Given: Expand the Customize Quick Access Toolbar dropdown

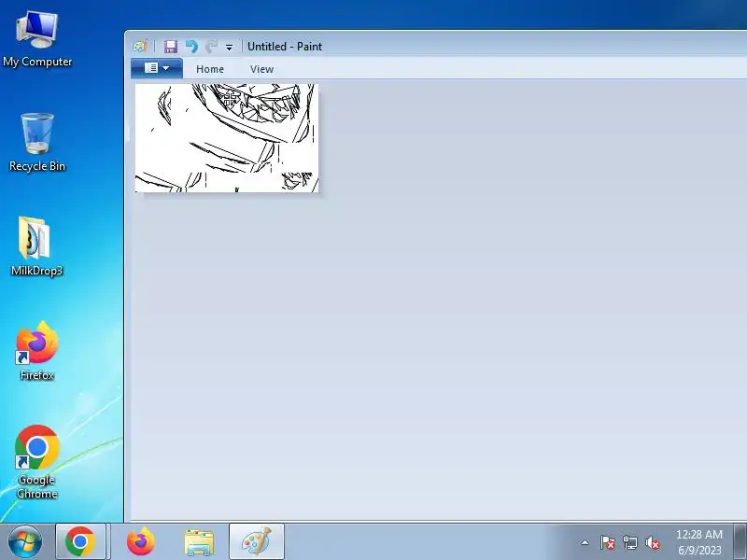Looking at the screenshot, I should [x=229, y=48].
